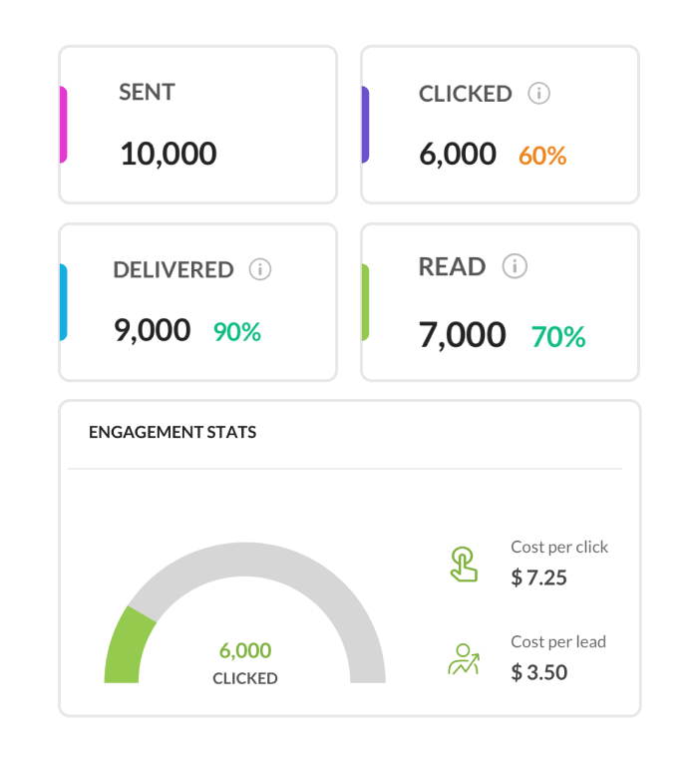Select the SENT card heading
This screenshot has width=700, height=762.
click(147, 93)
